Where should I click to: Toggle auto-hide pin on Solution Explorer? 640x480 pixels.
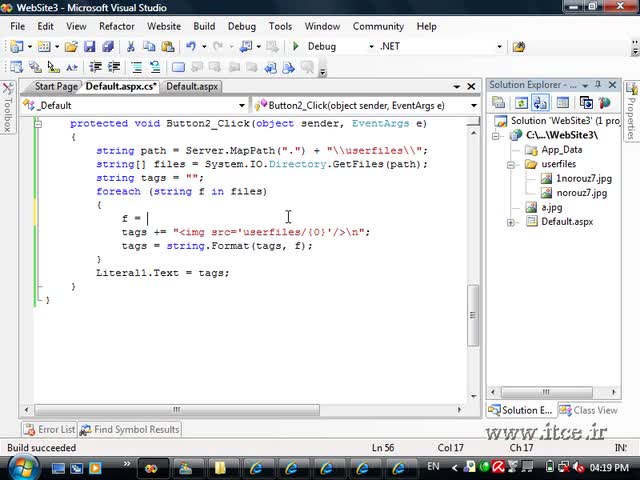pyautogui.click(x=598, y=84)
